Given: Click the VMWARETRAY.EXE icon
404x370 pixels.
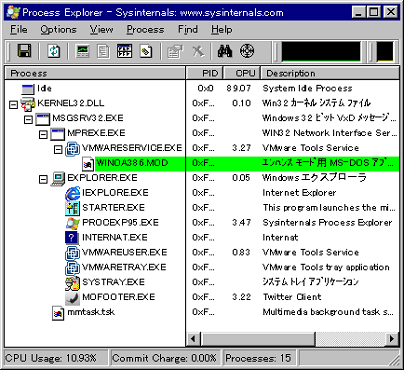Looking at the screenshot, I should click(72, 268).
